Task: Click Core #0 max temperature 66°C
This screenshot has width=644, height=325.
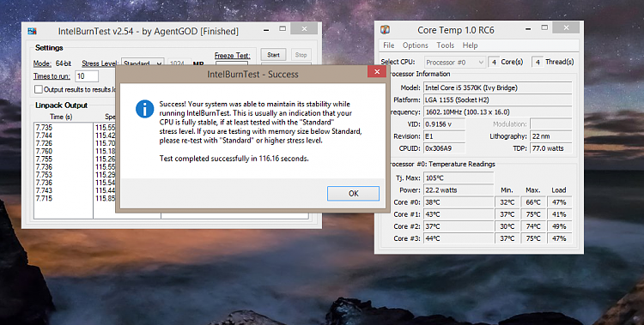Action: tap(533, 202)
